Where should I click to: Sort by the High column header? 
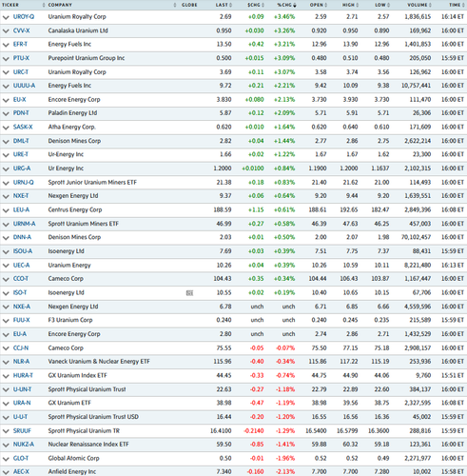[x=350, y=5]
